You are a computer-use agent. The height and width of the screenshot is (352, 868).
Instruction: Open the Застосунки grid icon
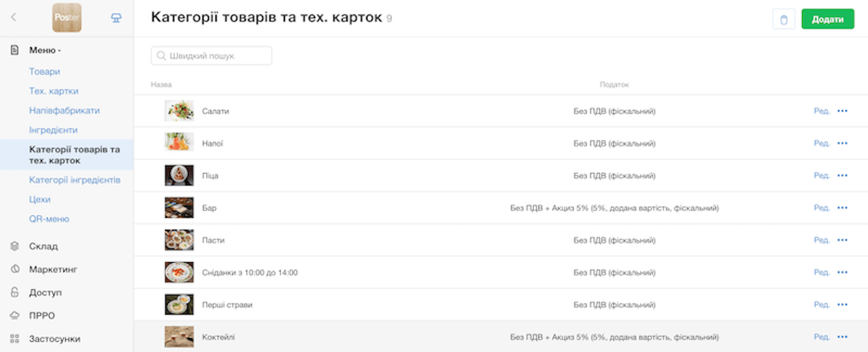click(14, 339)
